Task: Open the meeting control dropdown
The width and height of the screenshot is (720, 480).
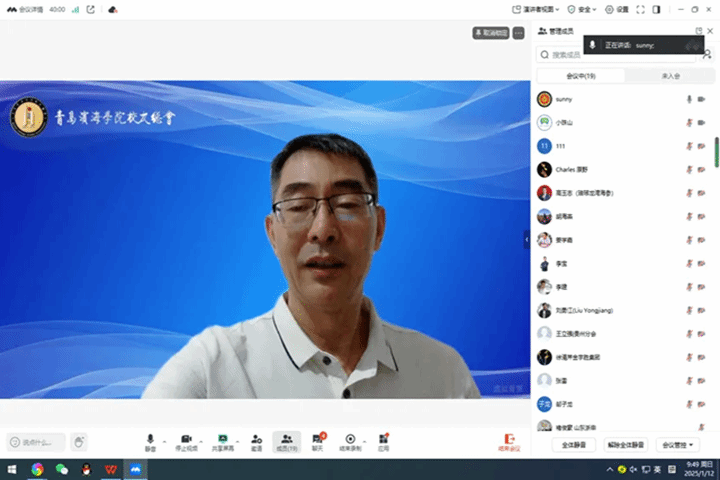Action: click(677, 445)
